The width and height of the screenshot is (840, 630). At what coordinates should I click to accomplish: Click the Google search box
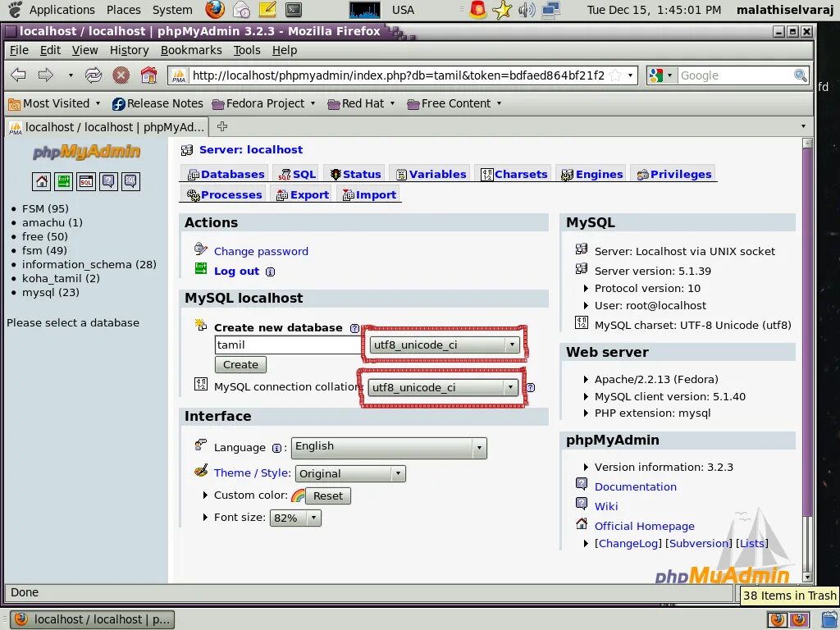point(736,75)
